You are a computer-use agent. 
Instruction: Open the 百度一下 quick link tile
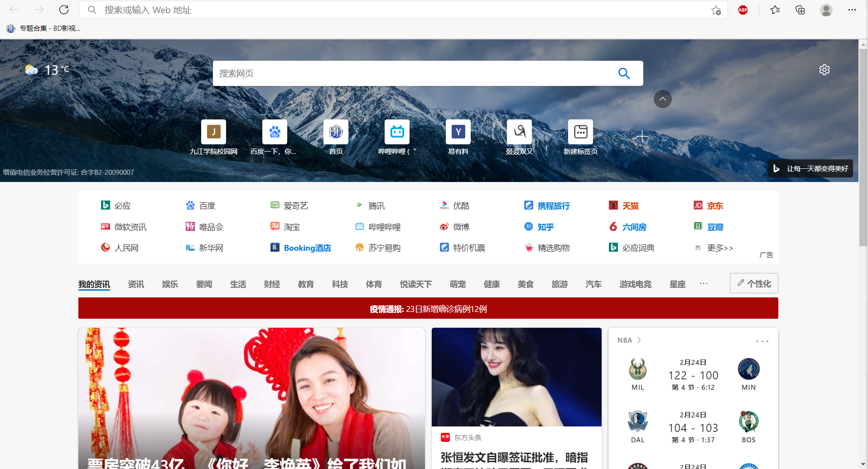coord(275,137)
